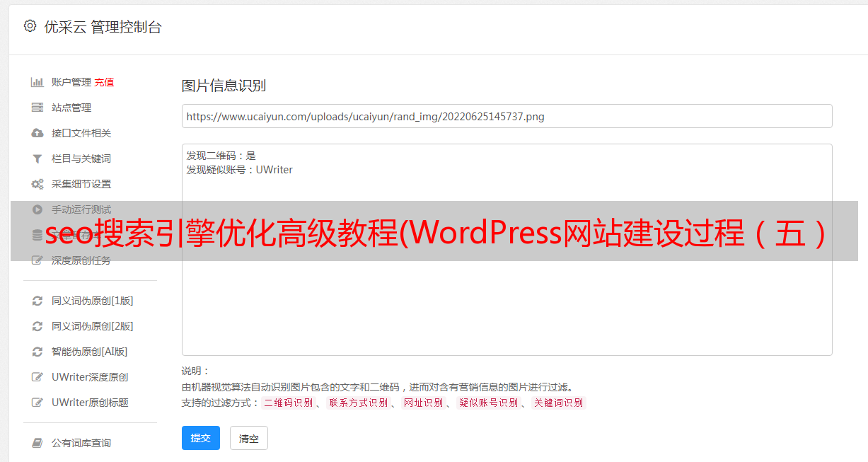Click the 关键词识别 filter tag
This screenshot has height=462, width=868.
(x=559, y=403)
